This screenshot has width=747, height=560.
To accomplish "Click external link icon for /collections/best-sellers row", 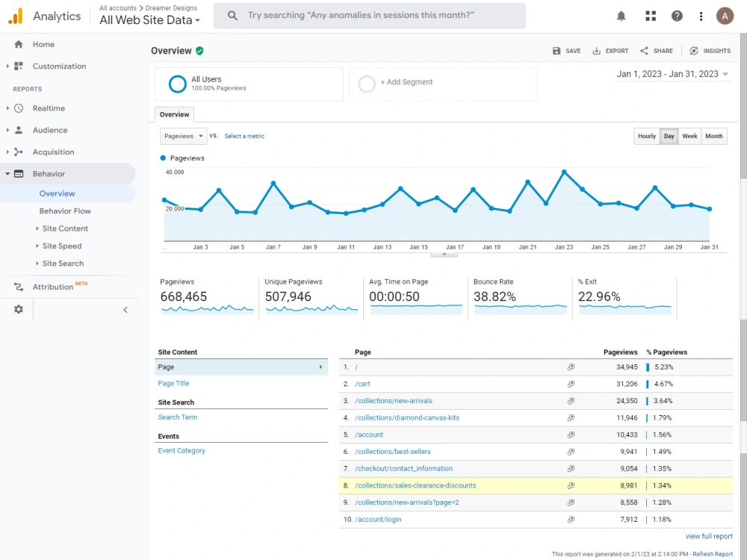I will (571, 452).
